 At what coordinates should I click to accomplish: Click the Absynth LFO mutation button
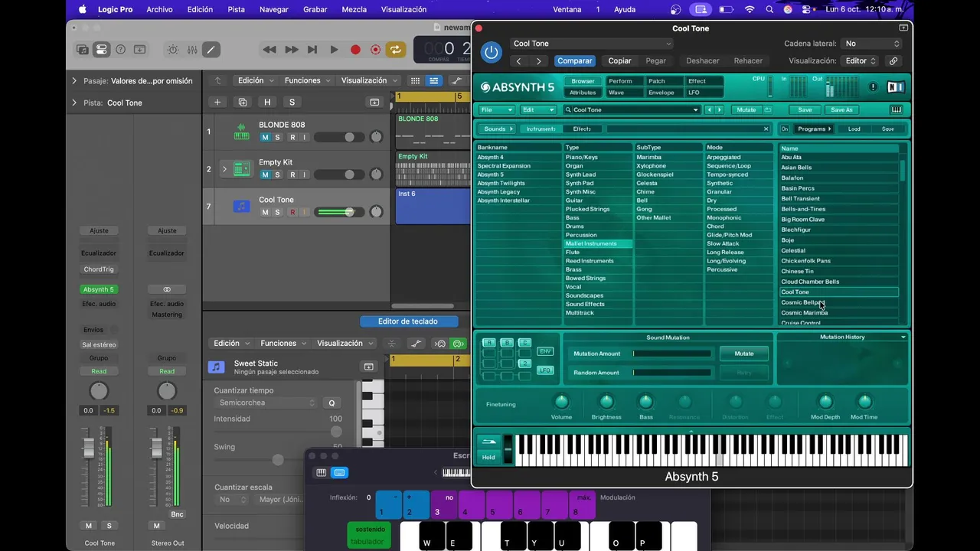545,370
